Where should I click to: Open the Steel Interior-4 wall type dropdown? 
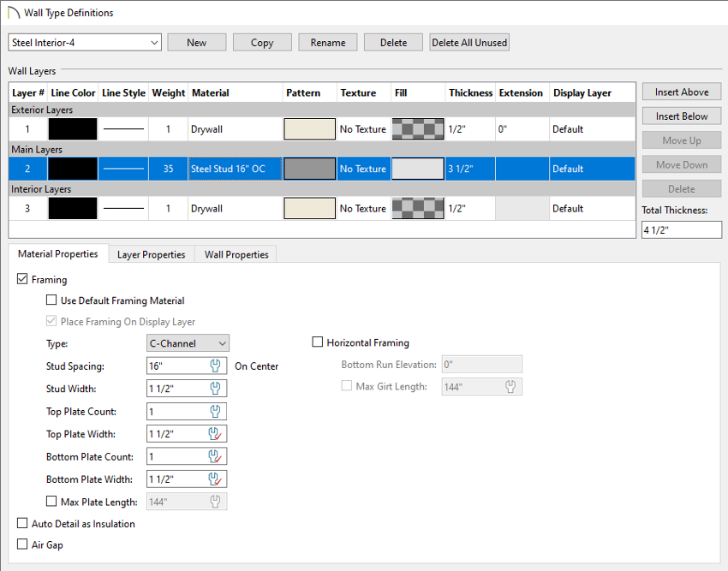[85, 42]
